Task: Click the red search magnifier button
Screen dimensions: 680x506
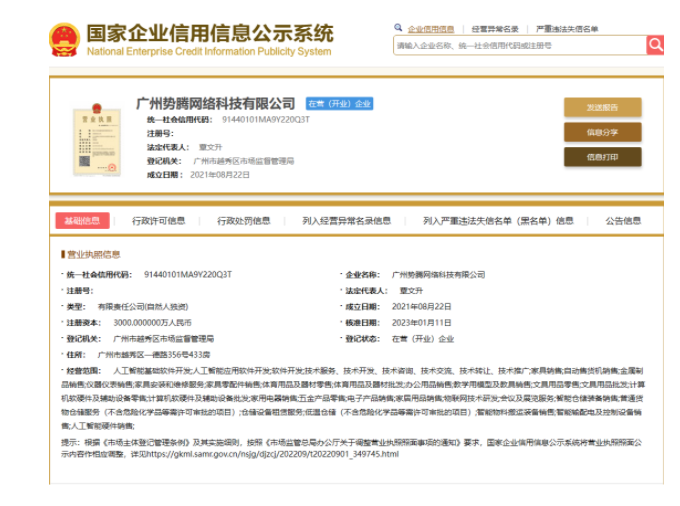Action: point(655,45)
